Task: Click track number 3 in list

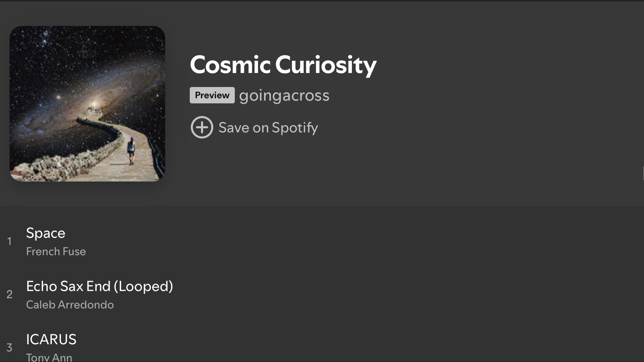Action: [10, 348]
